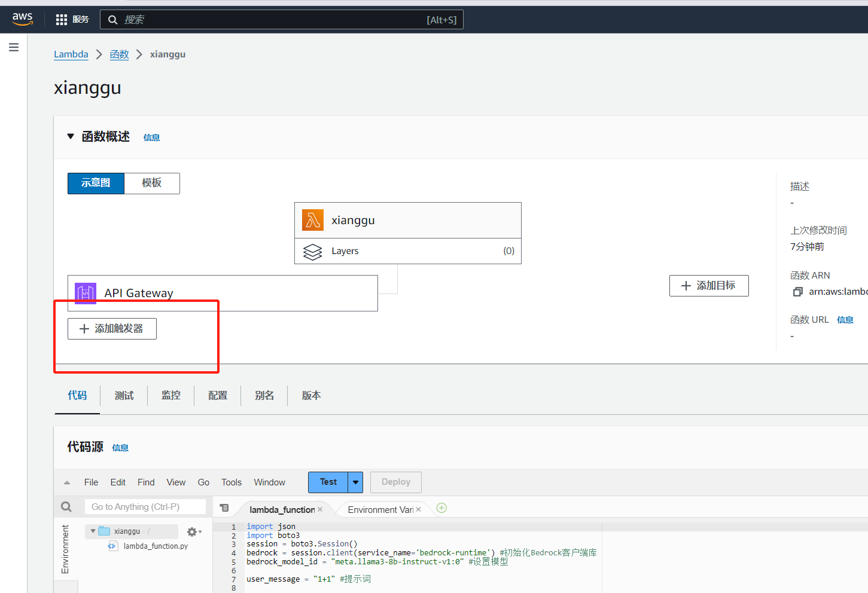Image resolution: width=868 pixels, height=593 pixels.
Task: Collapse the editor menu bar arrow
Action: [x=67, y=482]
